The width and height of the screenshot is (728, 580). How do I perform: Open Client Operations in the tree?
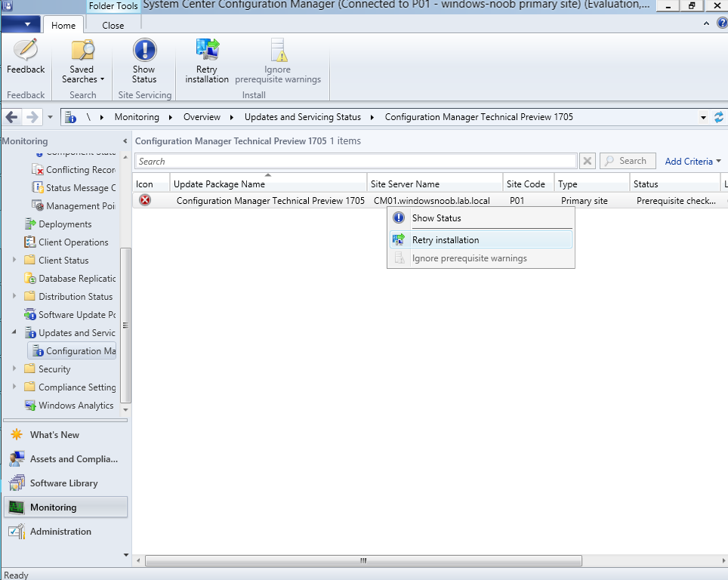[x=66, y=242]
